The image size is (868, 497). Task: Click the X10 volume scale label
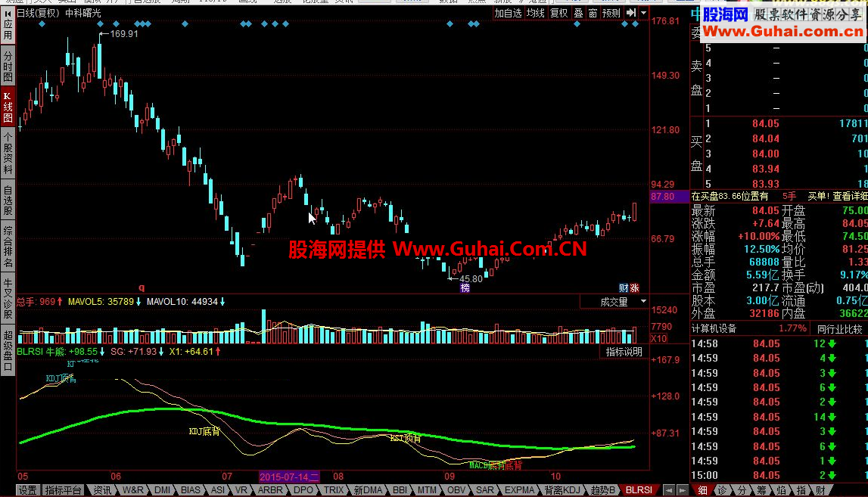click(x=658, y=339)
